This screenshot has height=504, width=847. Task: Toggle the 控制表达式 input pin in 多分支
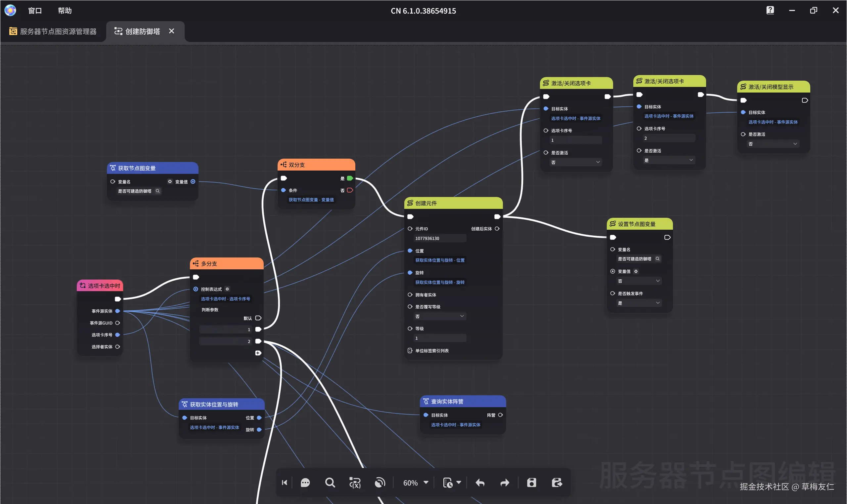click(196, 289)
